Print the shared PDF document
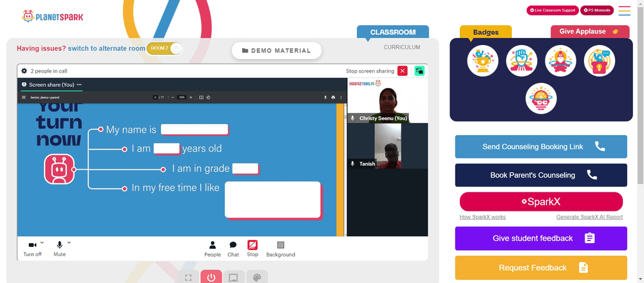 [333, 98]
